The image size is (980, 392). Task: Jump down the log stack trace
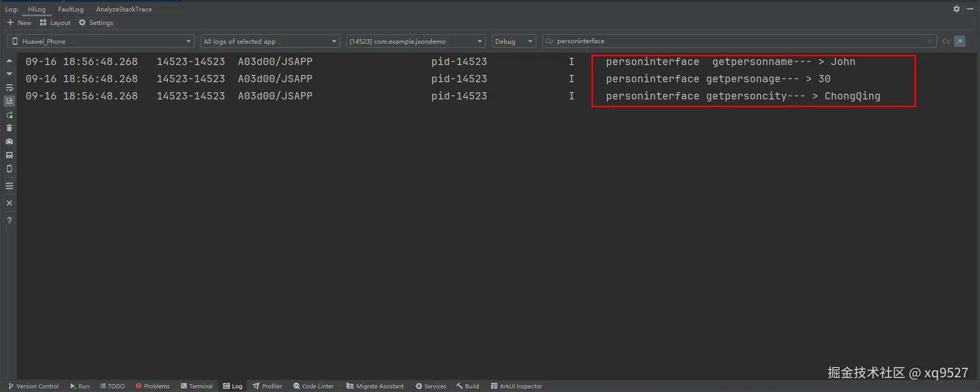click(9, 74)
